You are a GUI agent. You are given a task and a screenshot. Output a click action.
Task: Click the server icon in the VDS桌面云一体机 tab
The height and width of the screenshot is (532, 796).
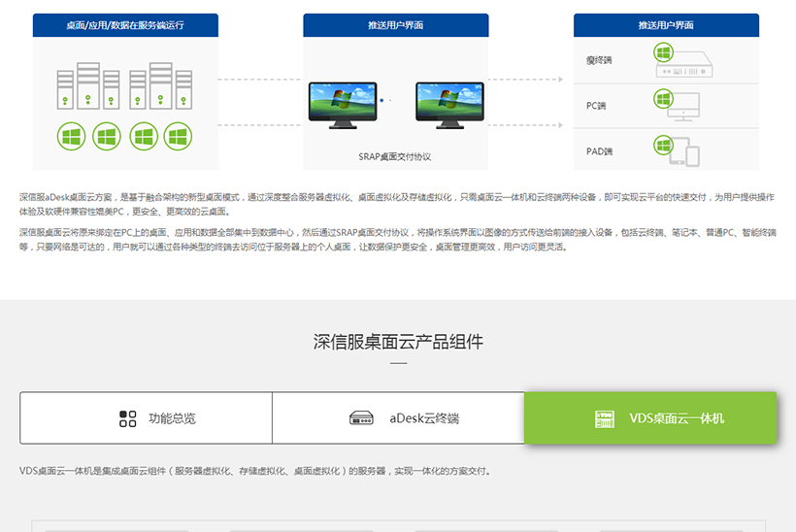pyautogui.click(x=605, y=418)
